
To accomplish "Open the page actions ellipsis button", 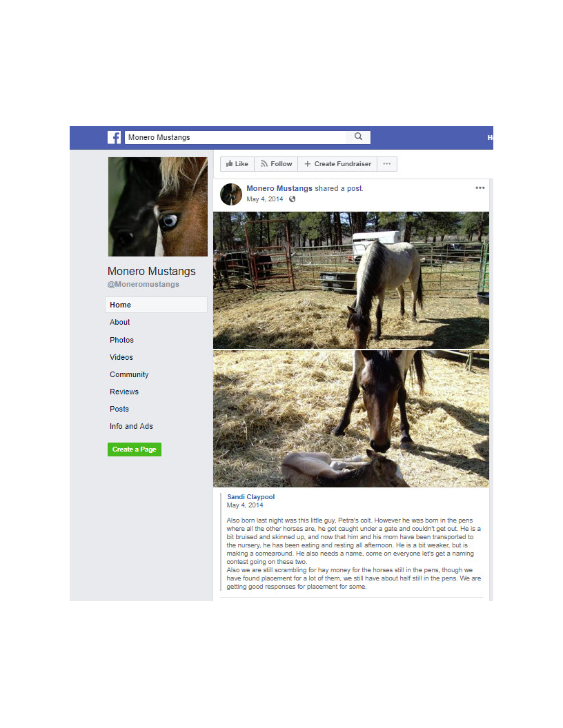I will [387, 164].
